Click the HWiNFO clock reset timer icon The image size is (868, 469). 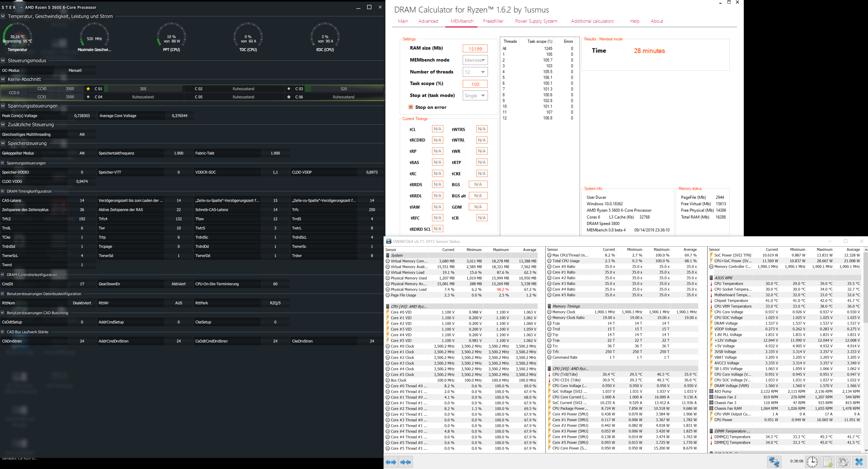tap(812, 462)
